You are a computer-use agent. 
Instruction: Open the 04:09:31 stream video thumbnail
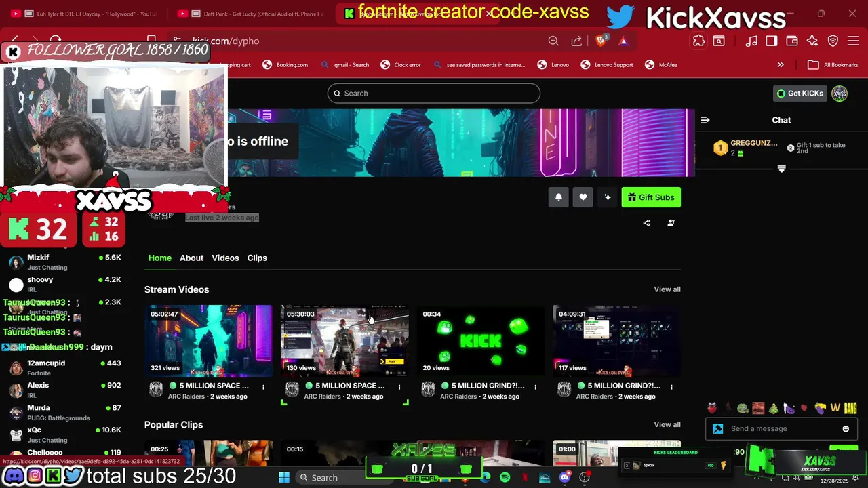point(616,340)
